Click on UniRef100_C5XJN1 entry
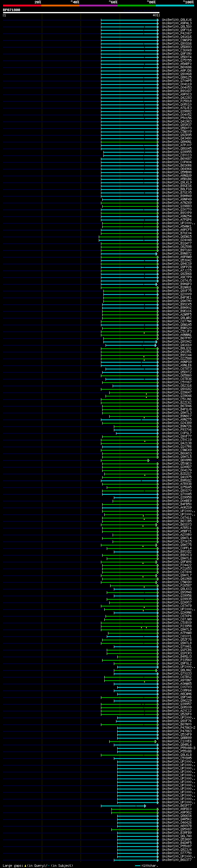Viewport: 197px width, 868px height. [176, 399]
